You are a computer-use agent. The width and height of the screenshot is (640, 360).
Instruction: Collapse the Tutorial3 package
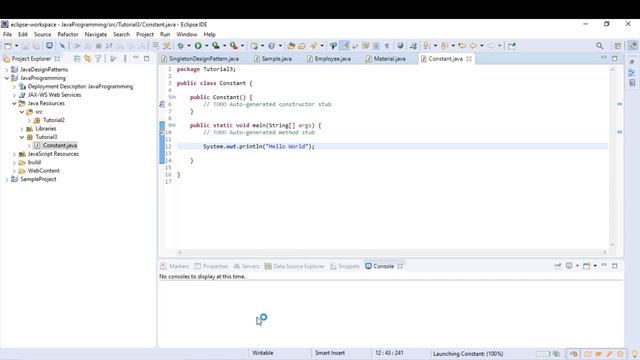click(x=22, y=137)
